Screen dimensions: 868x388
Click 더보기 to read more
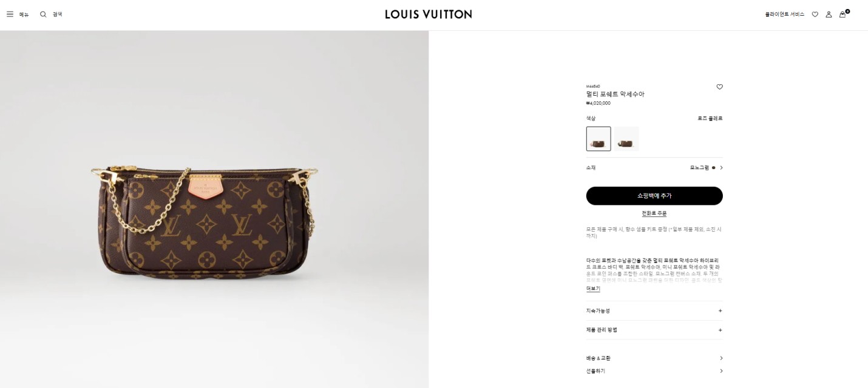593,289
